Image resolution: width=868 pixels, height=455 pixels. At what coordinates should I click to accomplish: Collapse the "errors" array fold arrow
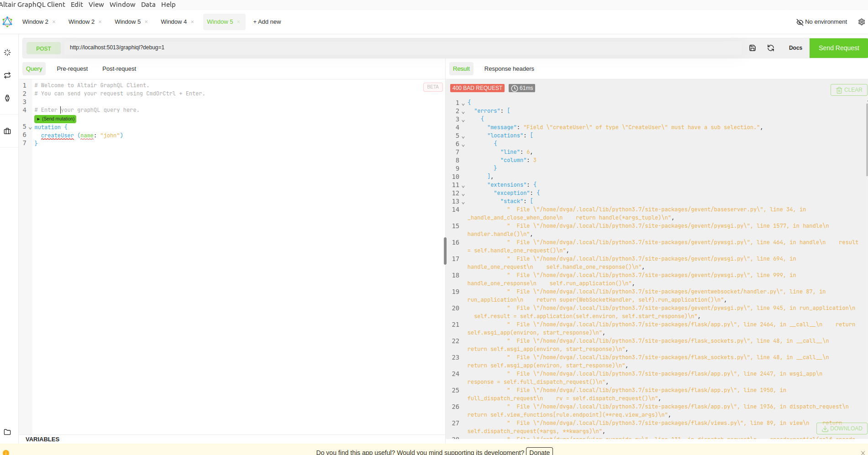coord(463,112)
